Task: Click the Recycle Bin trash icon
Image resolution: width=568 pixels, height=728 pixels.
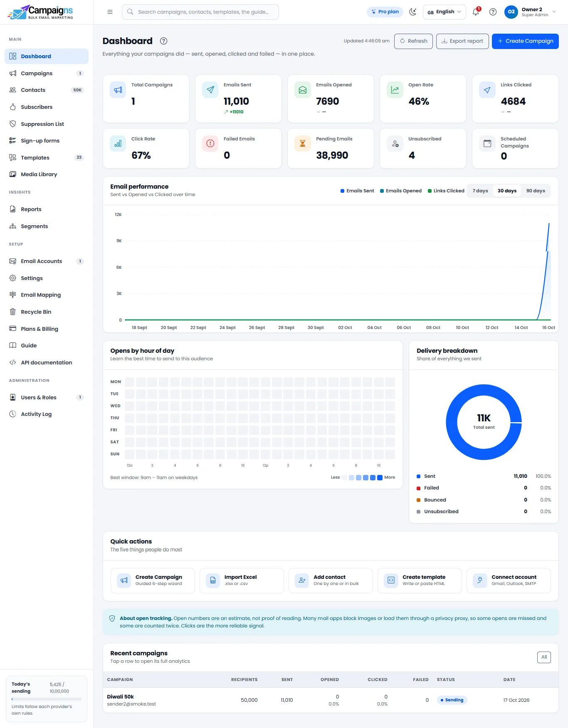Action: [13, 312]
